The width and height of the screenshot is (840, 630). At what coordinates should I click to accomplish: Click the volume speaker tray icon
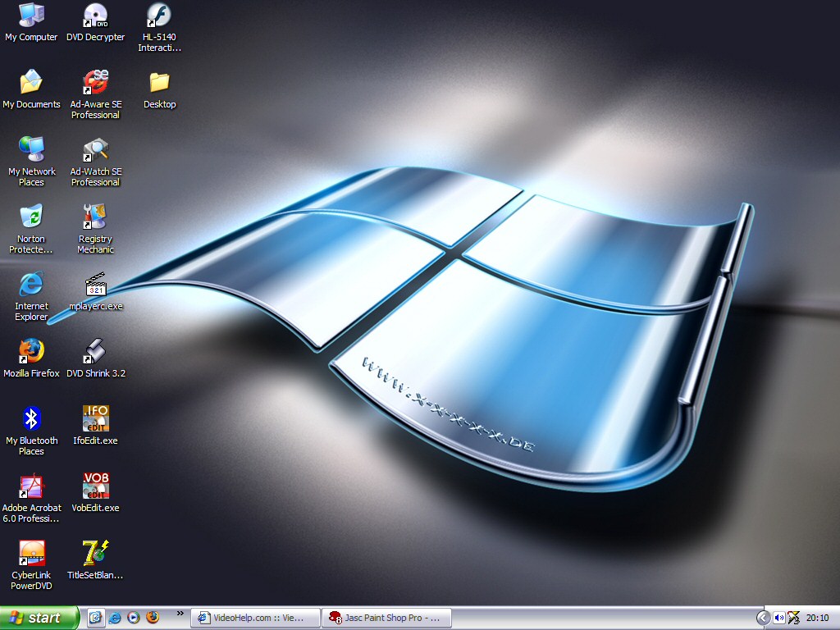[779, 618]
